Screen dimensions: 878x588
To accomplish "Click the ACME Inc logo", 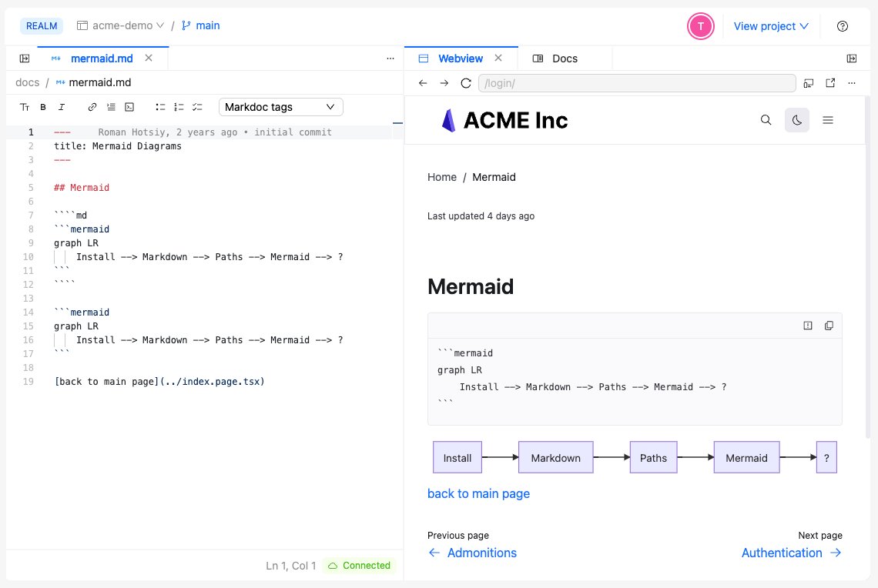I will tap(504, 120).
